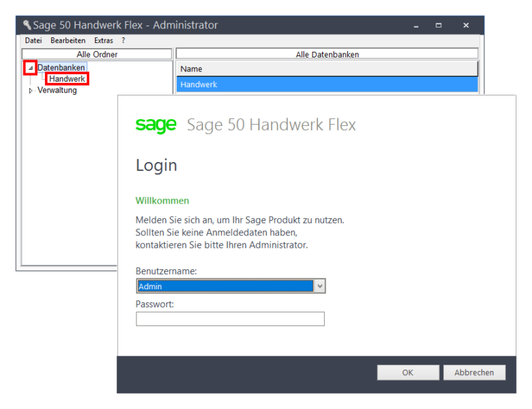The height and width of the screenshot is (409, 532).
Task: Select the Handwerk row in database list
Action: 327,84
